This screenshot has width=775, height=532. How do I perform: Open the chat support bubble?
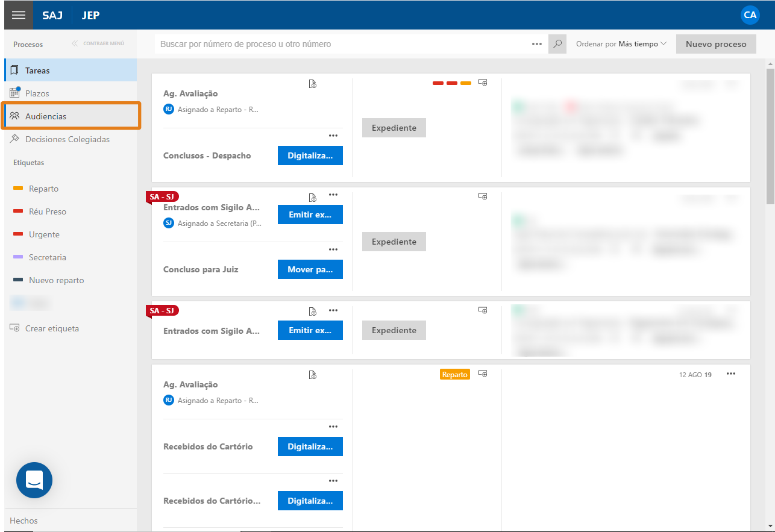pyautogui.click(x=34, y=480)
